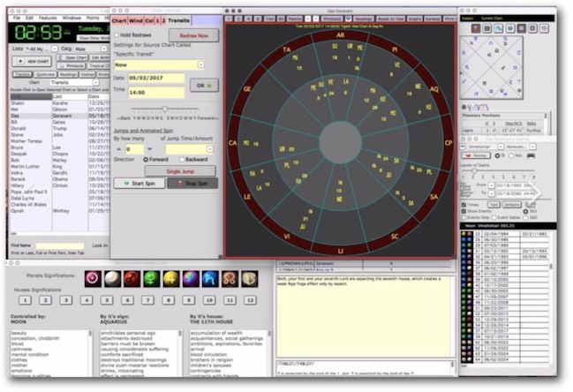
Task: Expand the Chart dropdown set to Transits
Action: 69,82
